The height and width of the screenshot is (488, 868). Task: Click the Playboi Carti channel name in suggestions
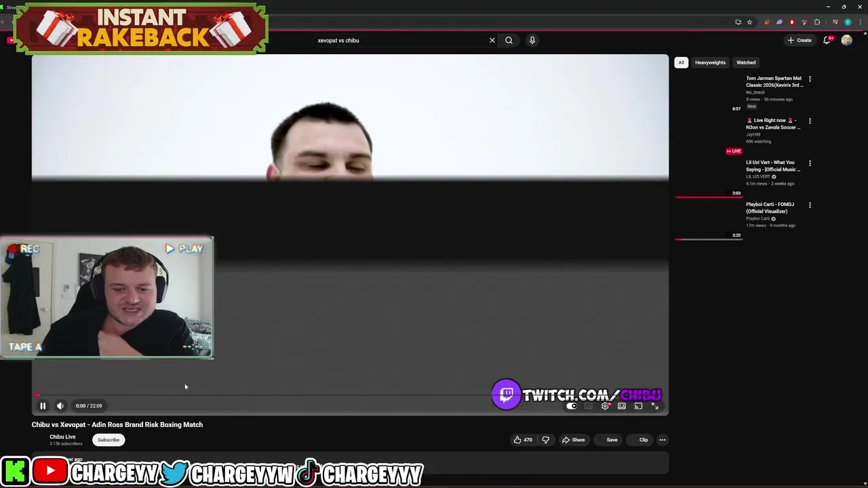pyautogui.click(x=757, y=219)
